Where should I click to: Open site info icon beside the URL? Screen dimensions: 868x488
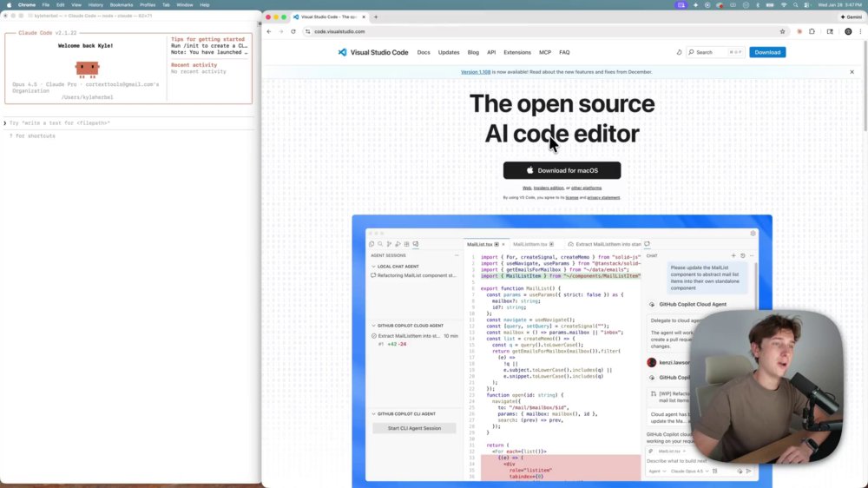click(308, 31)
